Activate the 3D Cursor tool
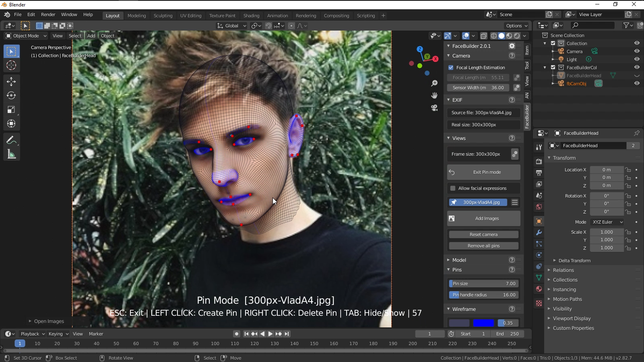 click(x=11, y=66)
